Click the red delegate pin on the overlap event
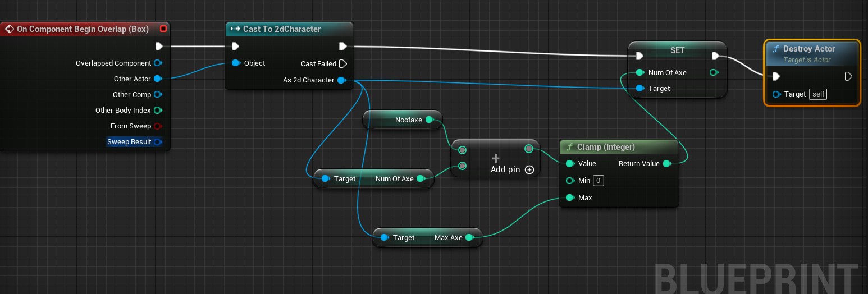The image size is (868, 294). (163, 29)
